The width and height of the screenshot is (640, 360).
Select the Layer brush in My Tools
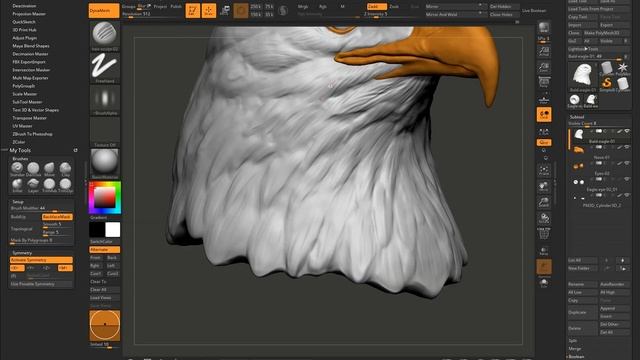(33, 184)
